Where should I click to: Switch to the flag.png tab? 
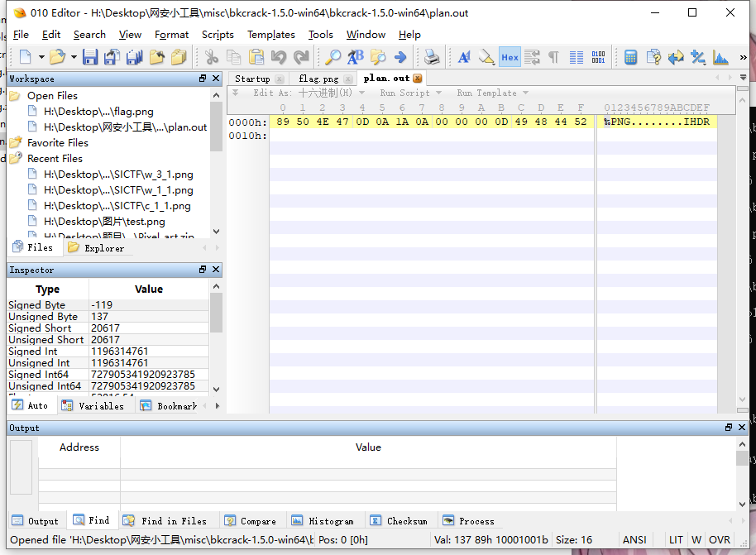(318, 79)
